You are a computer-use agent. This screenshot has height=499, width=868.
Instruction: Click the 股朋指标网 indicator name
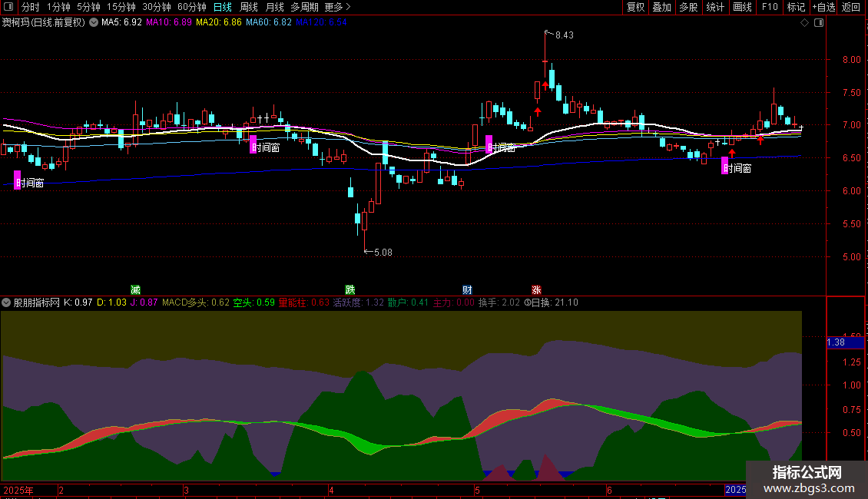(x=37, y=302)
